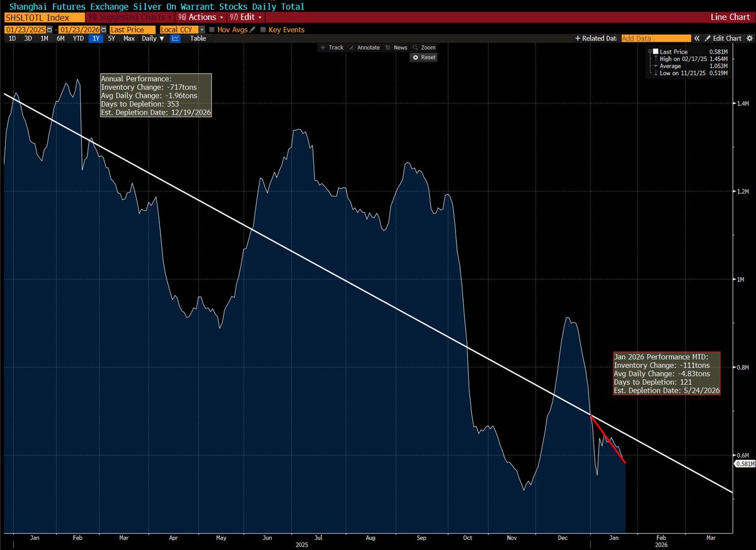Select the YTD time range
The width and height of the screenshot is (756, 550).
(x=78, y=38)
